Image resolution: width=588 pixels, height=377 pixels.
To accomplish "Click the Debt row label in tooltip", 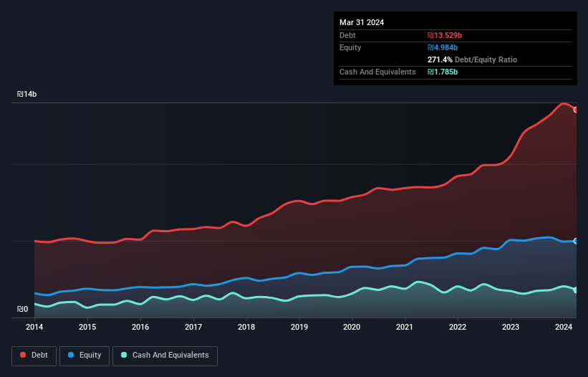I will click(347, 35).
